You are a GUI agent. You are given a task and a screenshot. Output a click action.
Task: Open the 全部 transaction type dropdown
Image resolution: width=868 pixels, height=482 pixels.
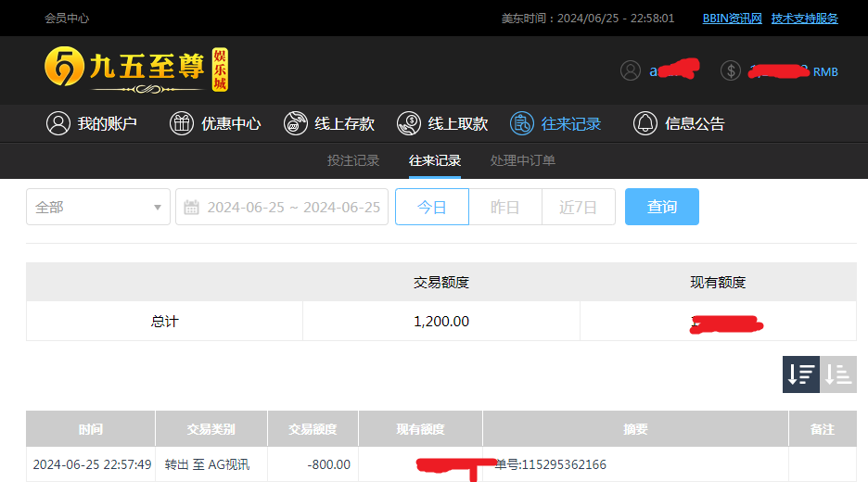pos(98,207)
